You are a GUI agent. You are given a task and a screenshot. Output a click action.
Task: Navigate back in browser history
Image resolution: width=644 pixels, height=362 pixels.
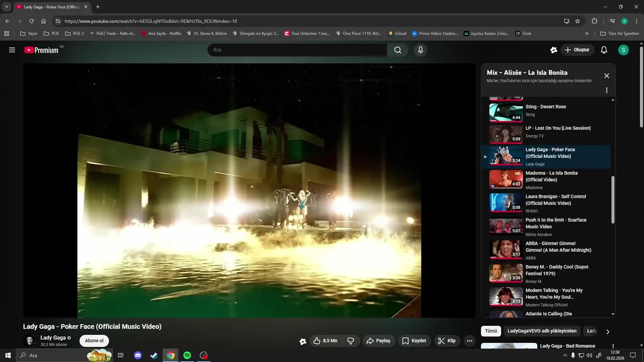(7, 21)
